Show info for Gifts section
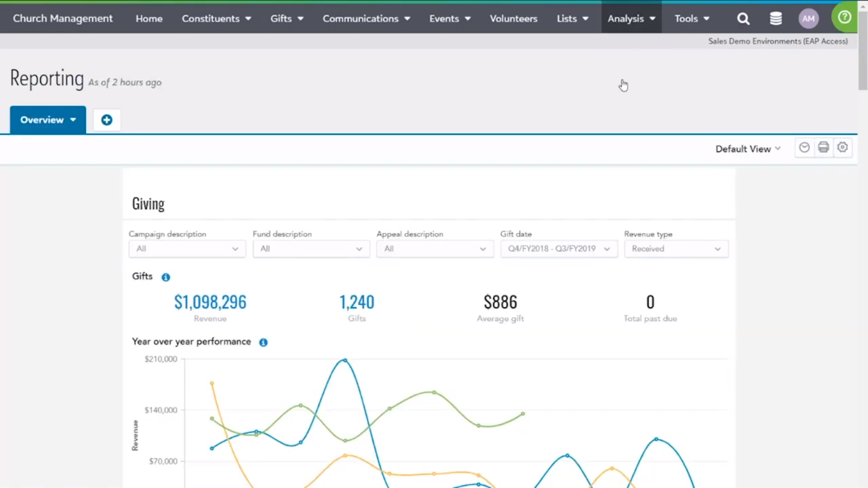This screenshot has height=488, width=868. tap(166, 277)
